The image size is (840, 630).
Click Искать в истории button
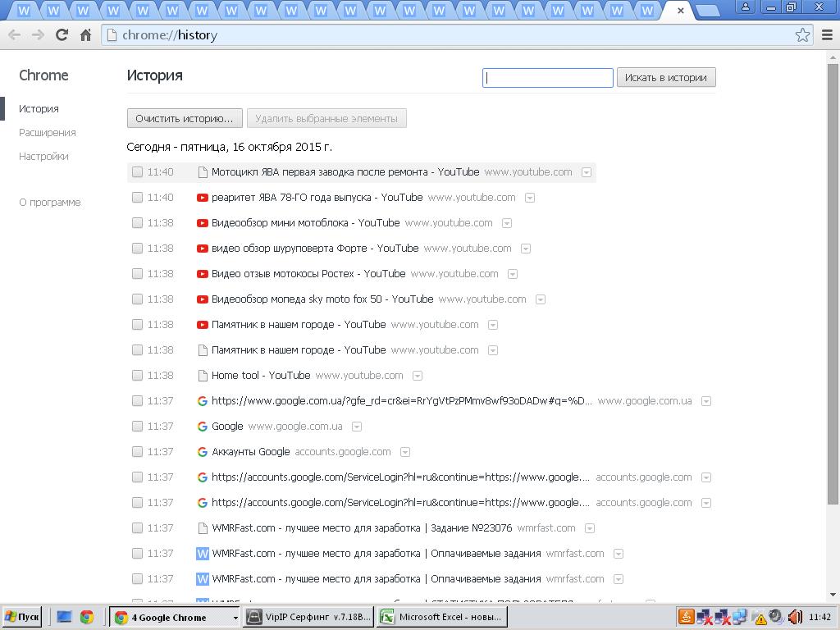tap(666, 78)
